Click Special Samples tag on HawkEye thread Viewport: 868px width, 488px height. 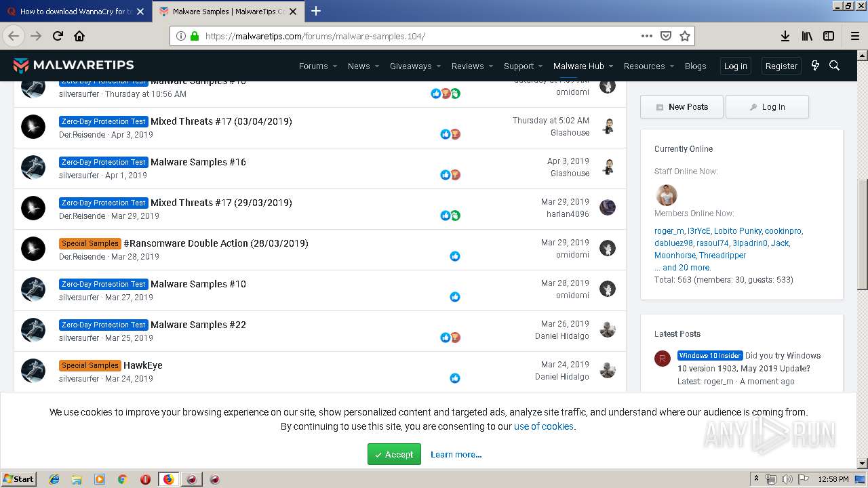point(90,365)
